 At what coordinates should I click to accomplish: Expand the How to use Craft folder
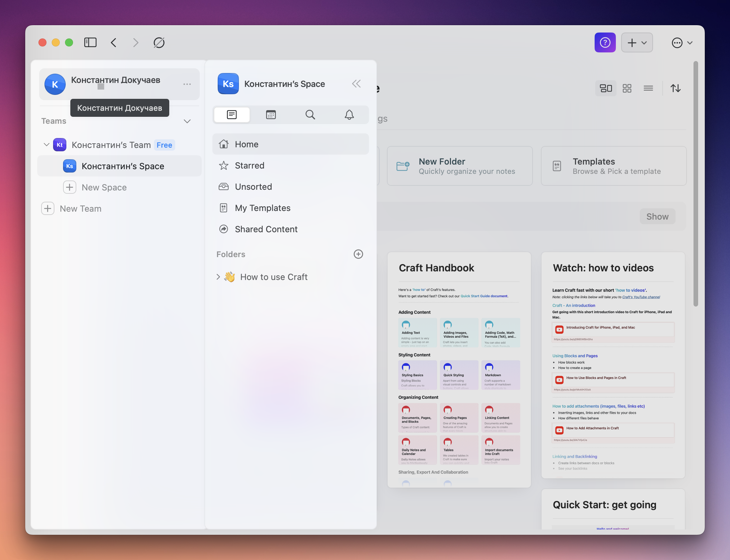point(218,277)
